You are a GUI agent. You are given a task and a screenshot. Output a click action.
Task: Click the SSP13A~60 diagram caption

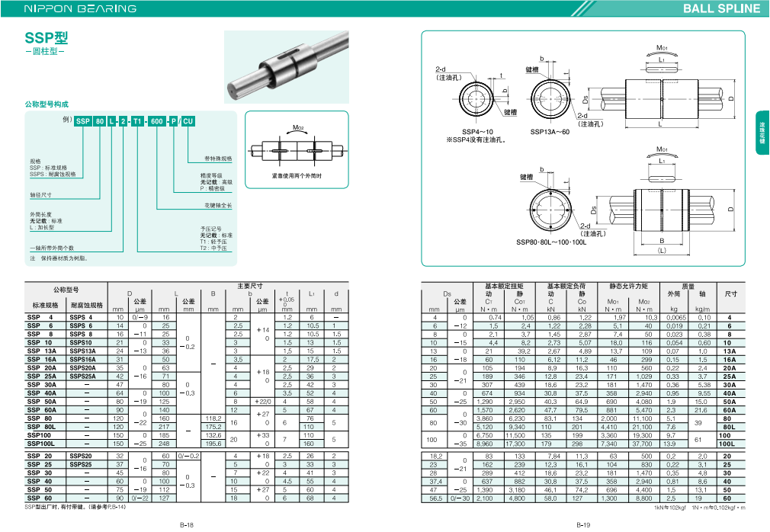pyautogui.click(x=550, y=132)
